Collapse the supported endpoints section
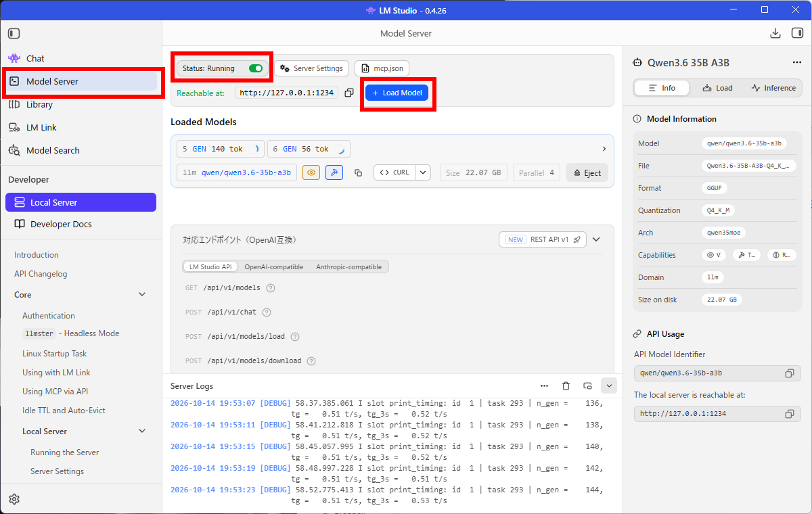Image resolution: width=812 pixels, height=514 pixels. tap(596, 239)
